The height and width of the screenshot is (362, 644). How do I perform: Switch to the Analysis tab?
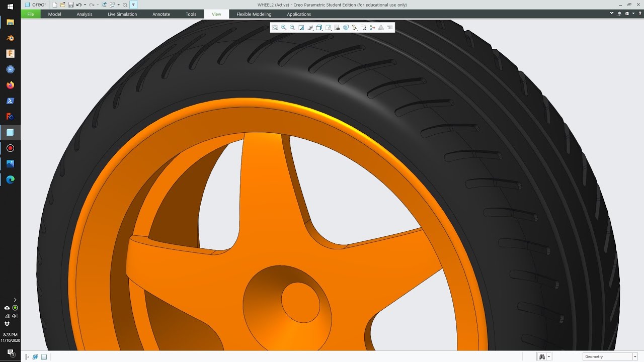[85, 14]
